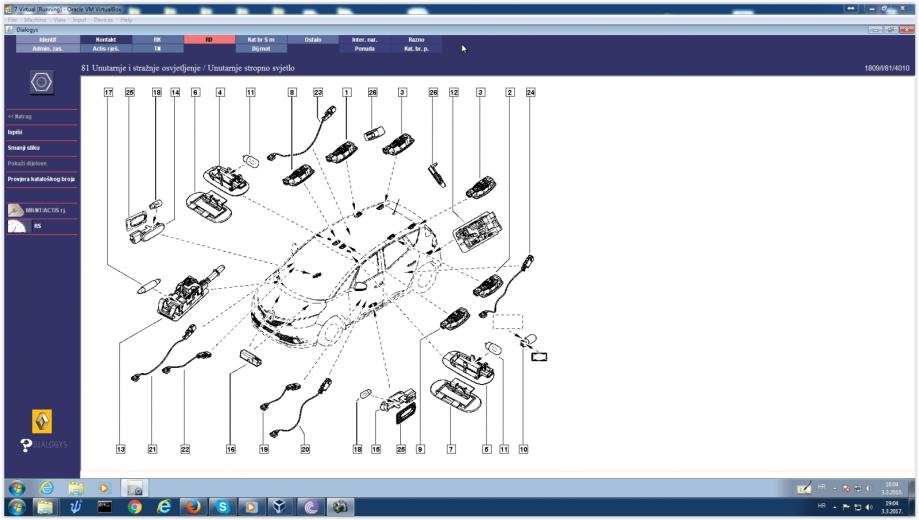Open the Ponuda tab
Screen dimensions: 919x520
click(x=364, y=49)
